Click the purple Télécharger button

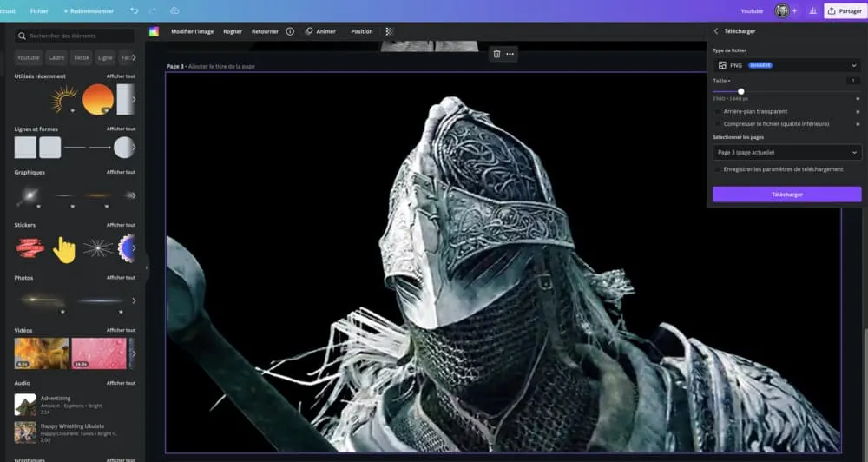pyautogui.click(x=786, y=195)
